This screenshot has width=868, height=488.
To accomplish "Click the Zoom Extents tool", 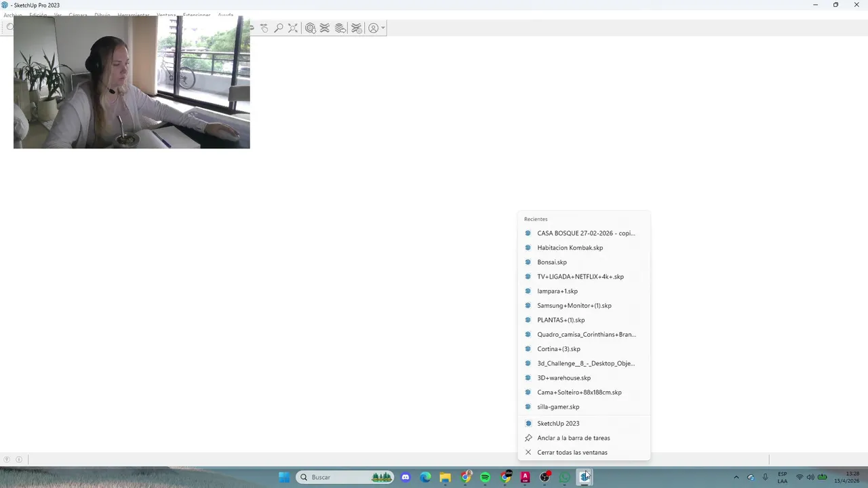I will click(x=293, y=28).
